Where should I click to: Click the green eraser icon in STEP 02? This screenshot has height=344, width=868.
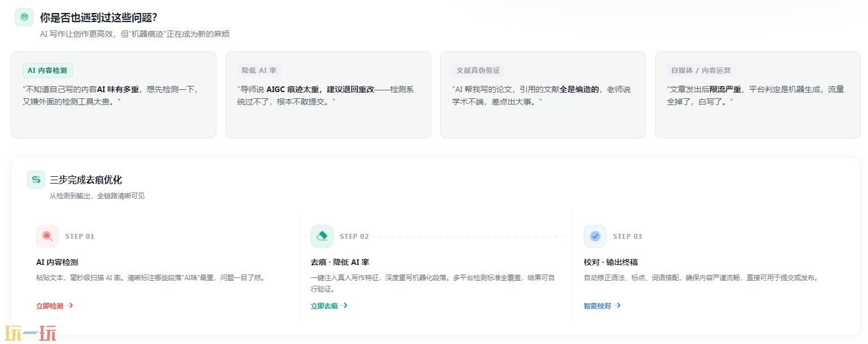click(322, 236)
